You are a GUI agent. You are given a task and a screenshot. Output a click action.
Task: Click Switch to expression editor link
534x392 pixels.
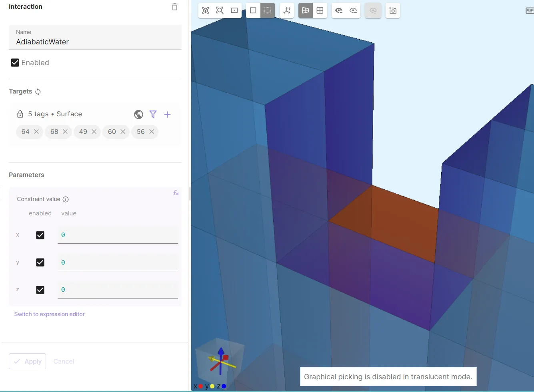coord(50,314)
